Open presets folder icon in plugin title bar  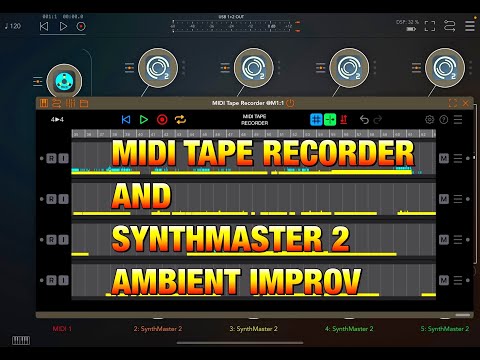click(x=84, y=103)
